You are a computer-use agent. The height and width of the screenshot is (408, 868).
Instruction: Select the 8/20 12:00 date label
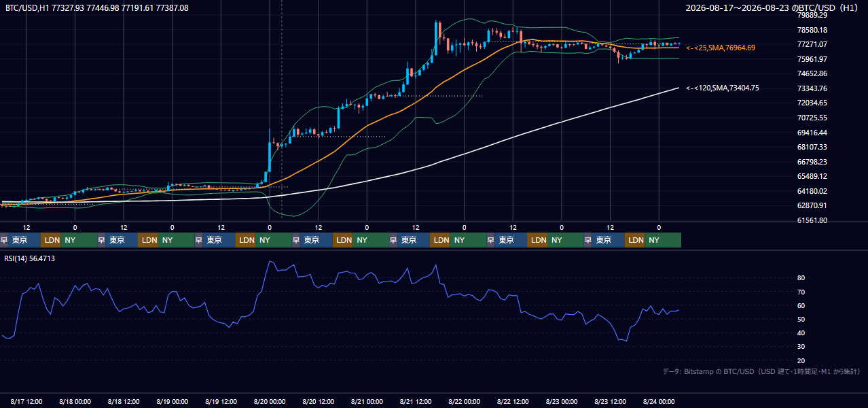click(x=318, y=401)
